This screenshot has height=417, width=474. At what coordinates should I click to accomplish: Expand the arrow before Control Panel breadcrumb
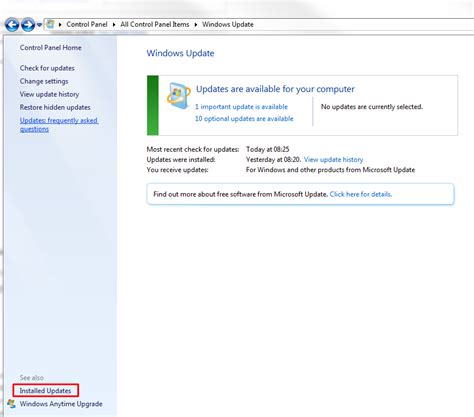pyautogui.click(x=60, y=25)
